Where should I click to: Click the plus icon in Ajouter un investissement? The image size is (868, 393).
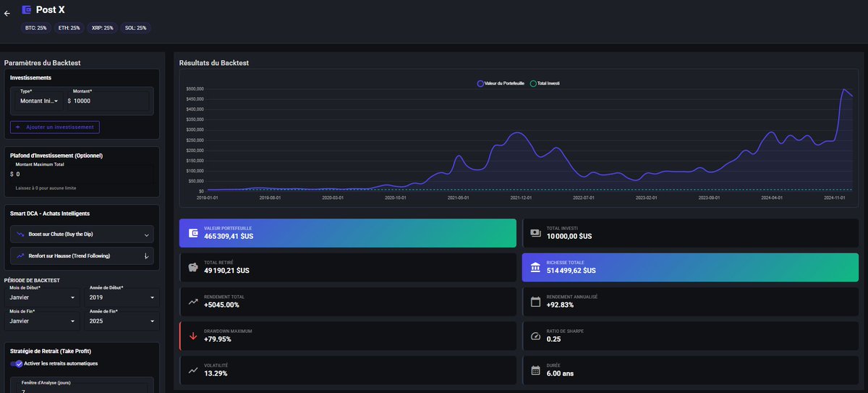click(17, 127)
